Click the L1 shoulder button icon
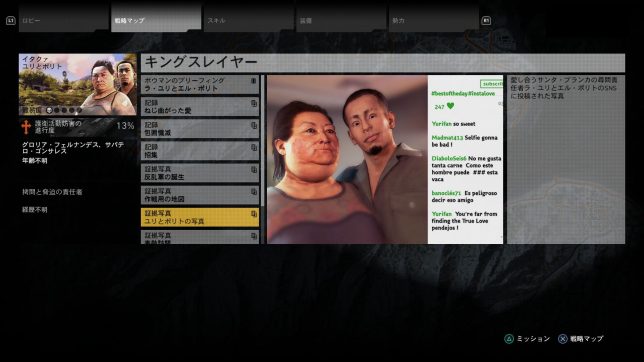 click(11, 21)
